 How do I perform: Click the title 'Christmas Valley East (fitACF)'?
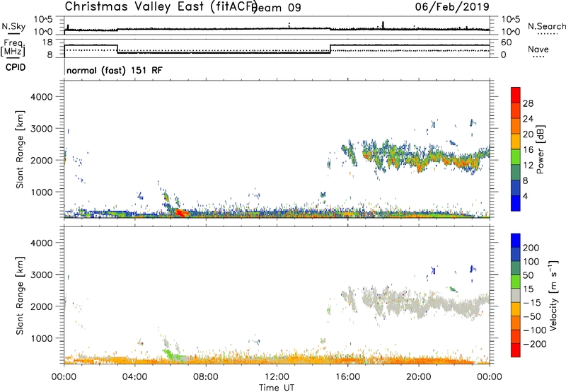click(x=161, y=7)
